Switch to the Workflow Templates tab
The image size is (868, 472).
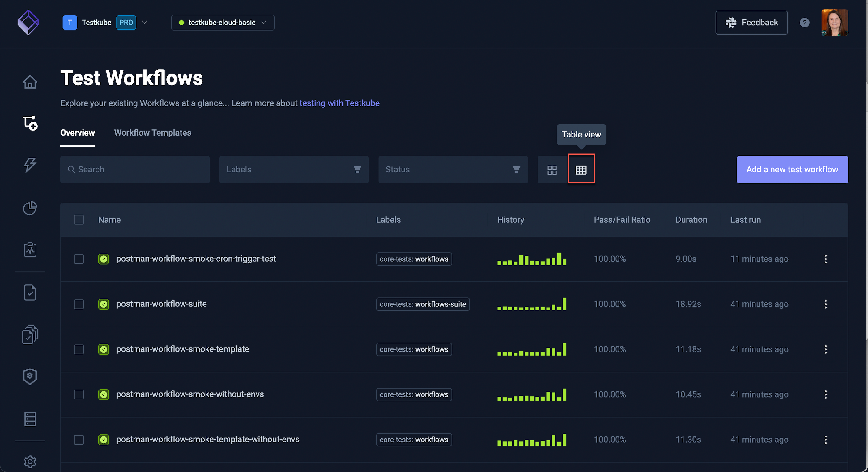pos(153,133)
